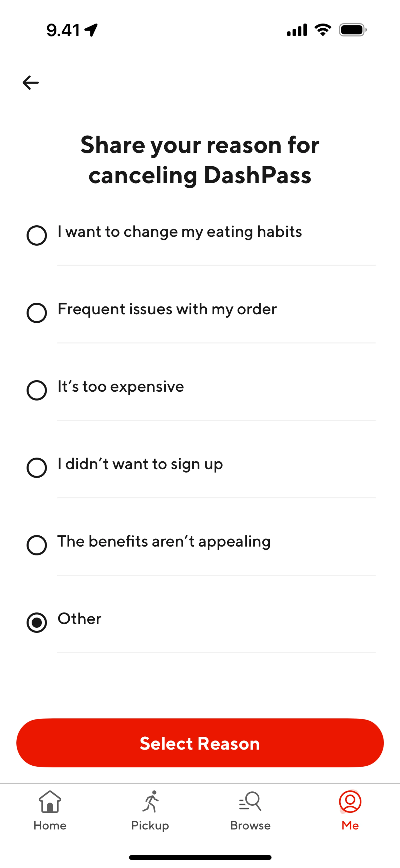Image resolution: width=400 pixels, height=868 pixels.
Task: Tap the cellular signal bars icon
Action: [x=297, y=30]
